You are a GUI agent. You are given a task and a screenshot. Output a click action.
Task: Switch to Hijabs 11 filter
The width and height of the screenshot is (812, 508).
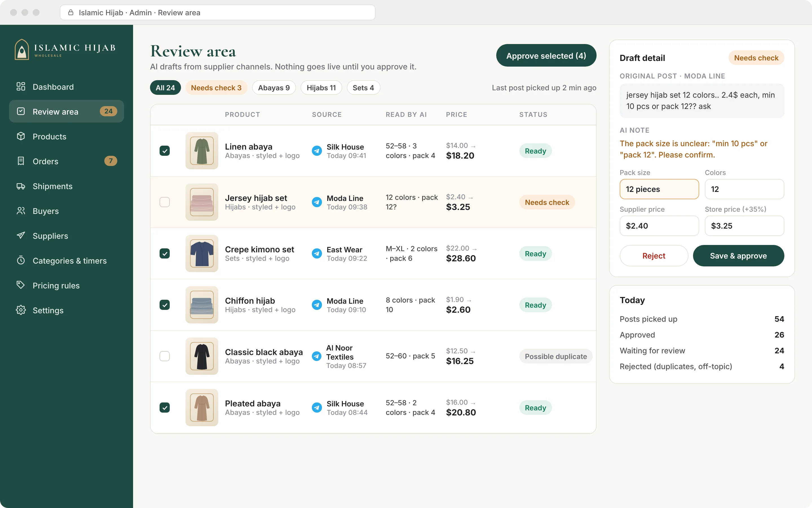[x=321, y=88]
